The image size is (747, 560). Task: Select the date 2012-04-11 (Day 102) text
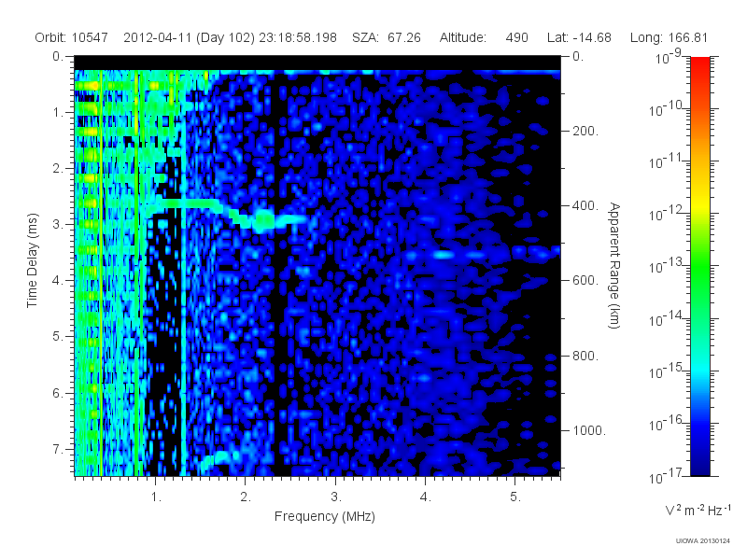190,37
